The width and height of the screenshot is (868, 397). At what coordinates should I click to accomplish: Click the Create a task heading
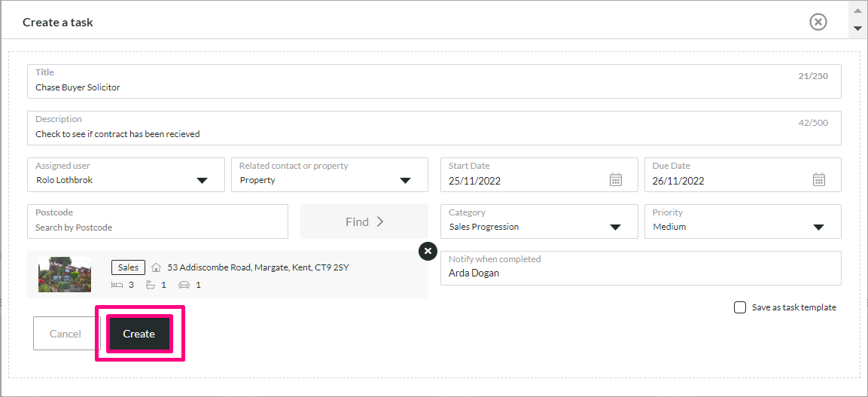(57, 23)
